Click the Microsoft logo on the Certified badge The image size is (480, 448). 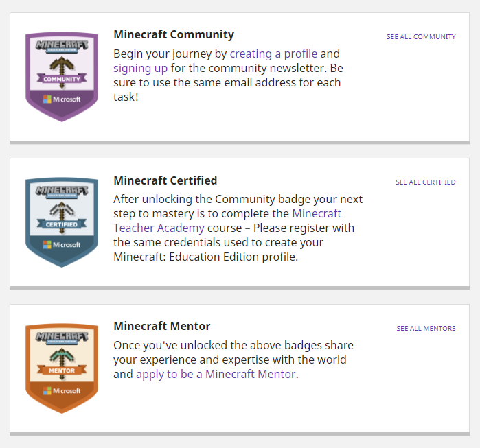coord(62,245)
